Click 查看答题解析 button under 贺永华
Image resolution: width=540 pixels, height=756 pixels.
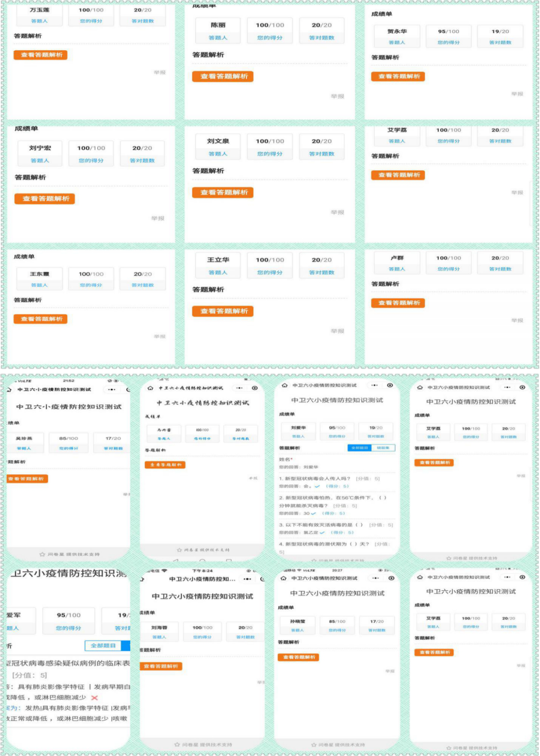(398, 77)
